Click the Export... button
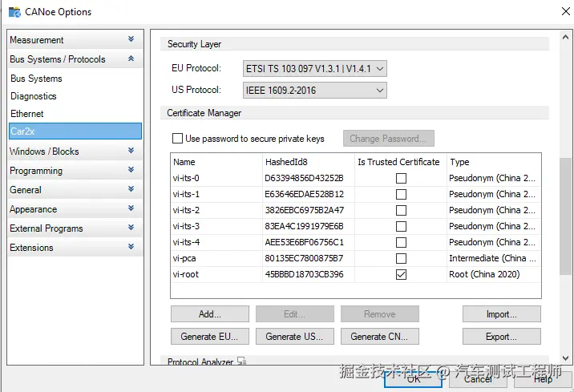Viewport: 574px width, 392px height. [502, 337]
